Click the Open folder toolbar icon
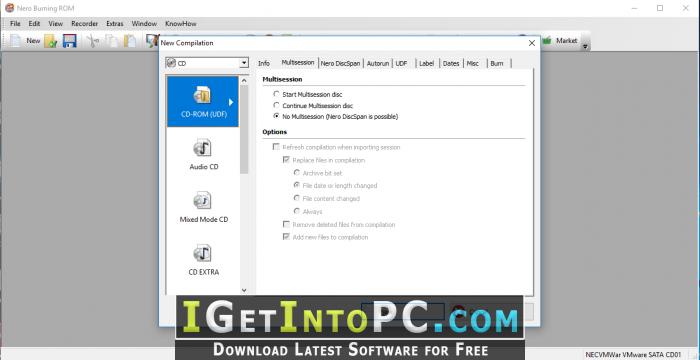 point(50,41)
